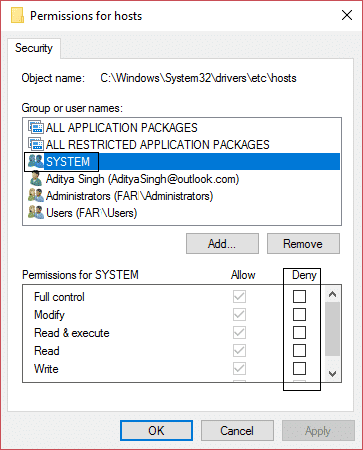Viewport: 363px width, 450px height.
Task: Check Deny for Full control
Action: (299, 296)
